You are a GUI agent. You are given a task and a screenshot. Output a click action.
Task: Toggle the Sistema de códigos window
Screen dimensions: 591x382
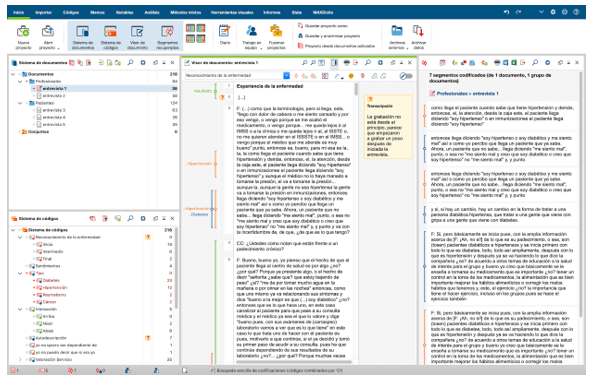coord(110,36)
